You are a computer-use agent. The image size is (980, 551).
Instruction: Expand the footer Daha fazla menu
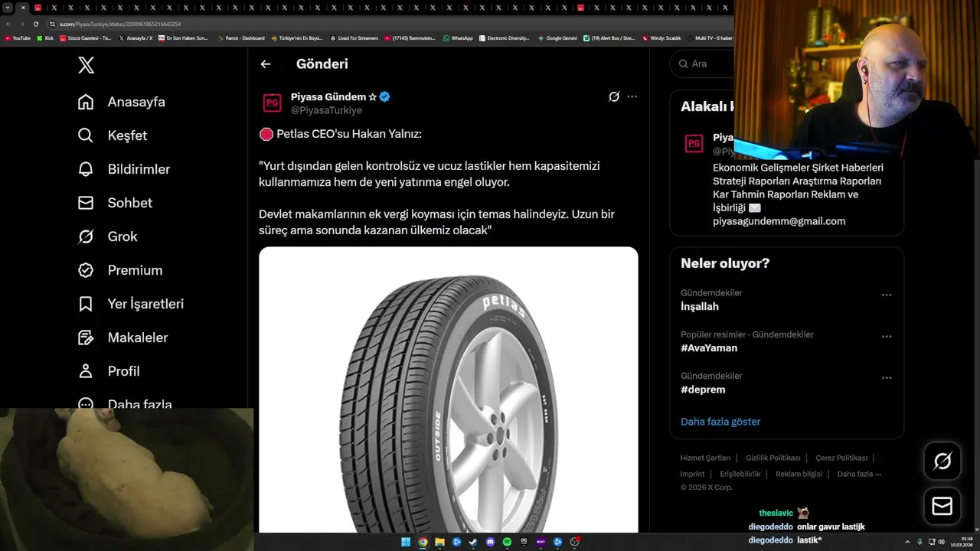[x=859, y=474]
